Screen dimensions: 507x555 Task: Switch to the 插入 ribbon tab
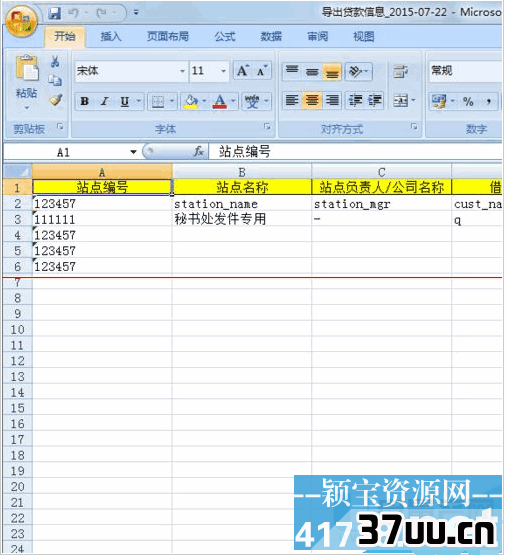[x=110, y=36]
